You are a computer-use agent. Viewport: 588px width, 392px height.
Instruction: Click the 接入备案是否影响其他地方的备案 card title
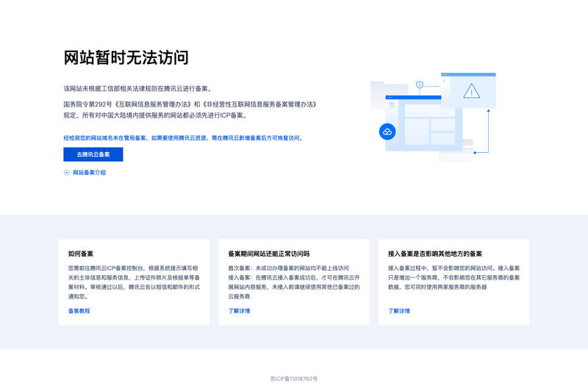[435, 254]
